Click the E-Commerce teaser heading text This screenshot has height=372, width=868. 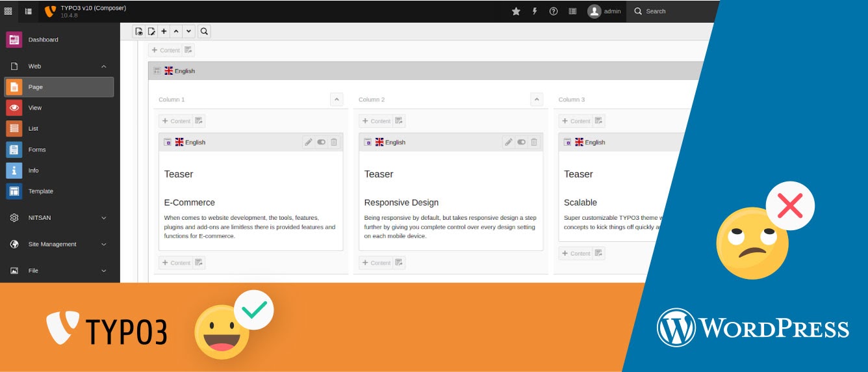(x=190, y=202)
